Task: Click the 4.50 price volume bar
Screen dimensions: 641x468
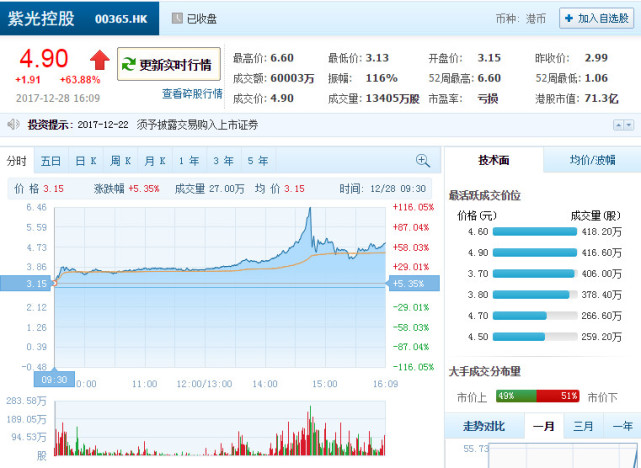Action: (535, 337)
